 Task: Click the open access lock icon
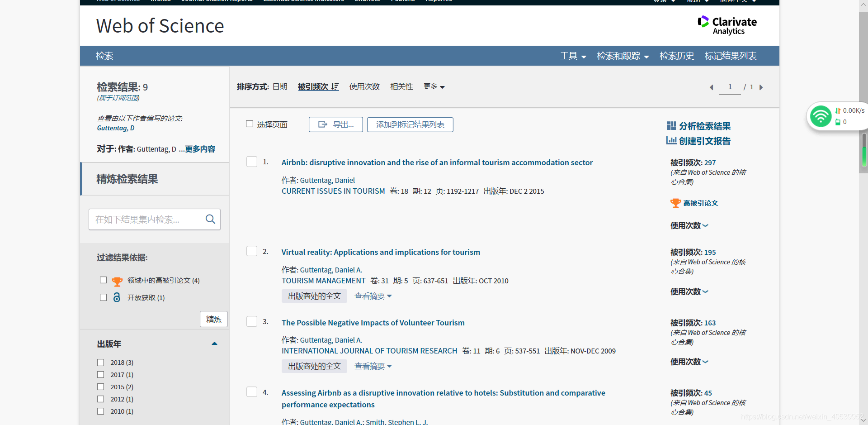coord(117,297)
